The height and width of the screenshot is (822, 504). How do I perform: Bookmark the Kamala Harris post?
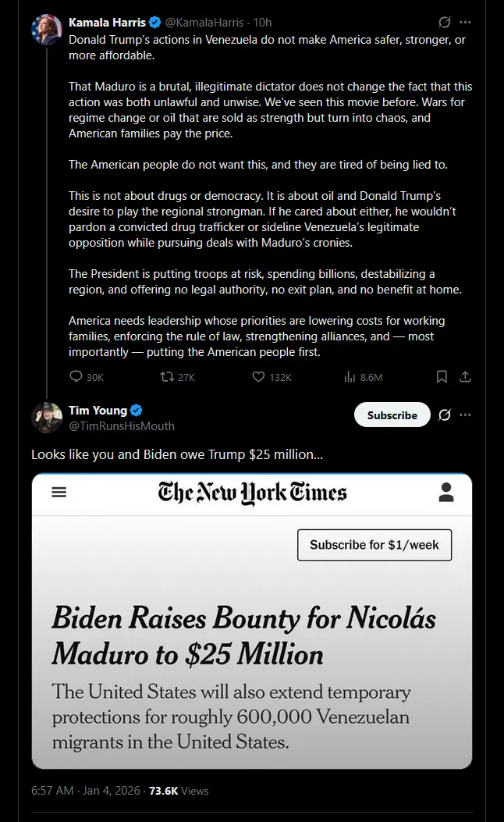[x=442, y=377]
